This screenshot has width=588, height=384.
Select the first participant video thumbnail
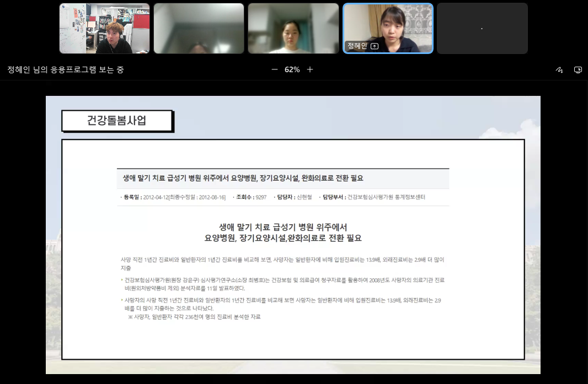coord(104,28)
